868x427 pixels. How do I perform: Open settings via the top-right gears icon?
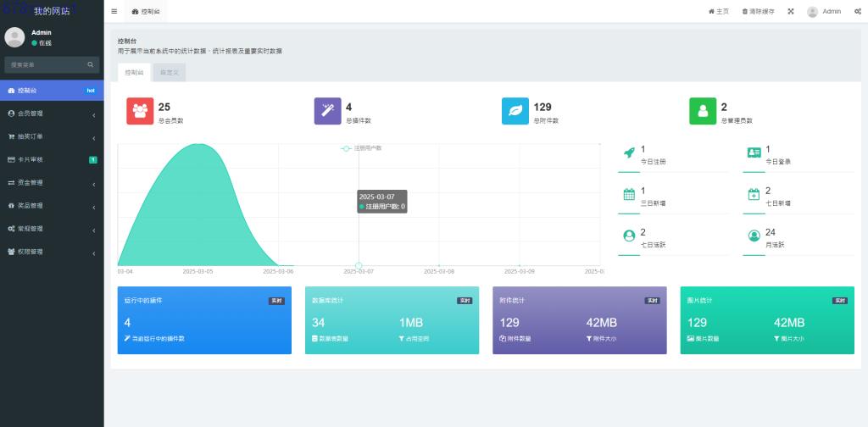coord(858,12)
